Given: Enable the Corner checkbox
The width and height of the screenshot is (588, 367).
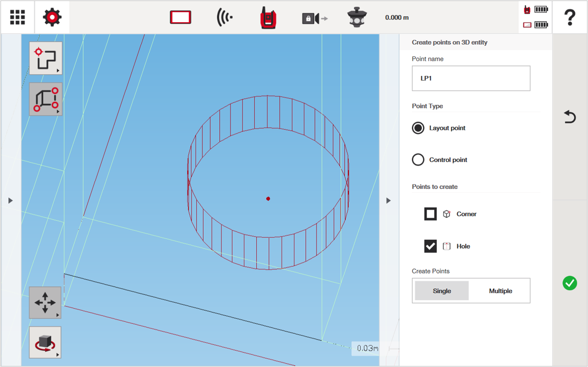Looking at the screenshot, I should click(430, 214).
